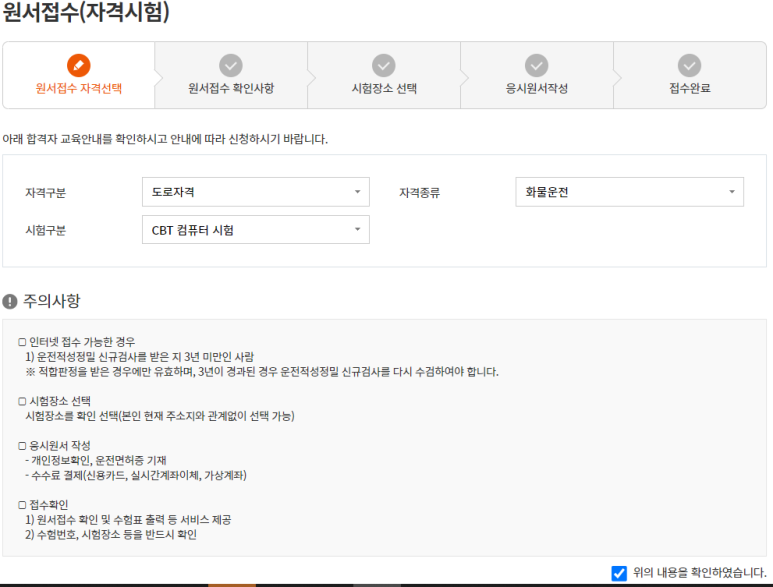Go to the 접수완료 step
Image resolution: width=773 pixels, height=587 pixels.
(x=690, y=75)
